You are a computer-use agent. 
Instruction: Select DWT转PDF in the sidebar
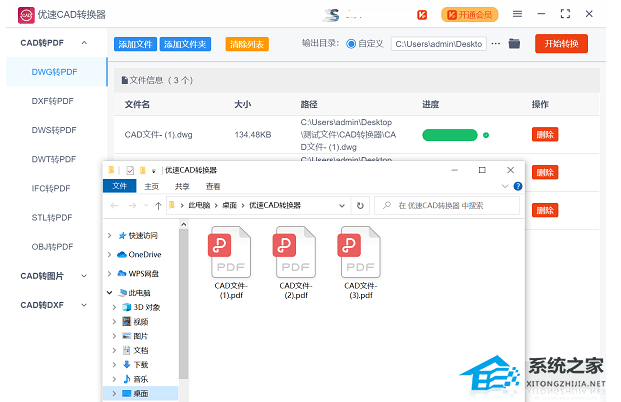point(54,159)
